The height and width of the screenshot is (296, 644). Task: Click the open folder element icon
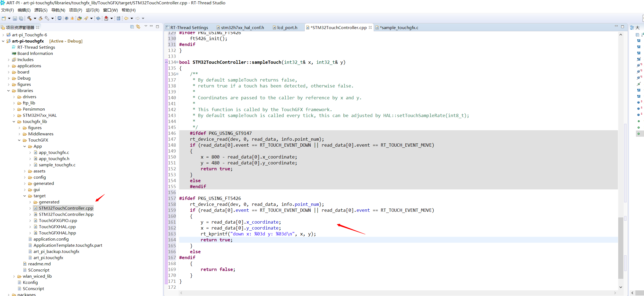point(80,18)
